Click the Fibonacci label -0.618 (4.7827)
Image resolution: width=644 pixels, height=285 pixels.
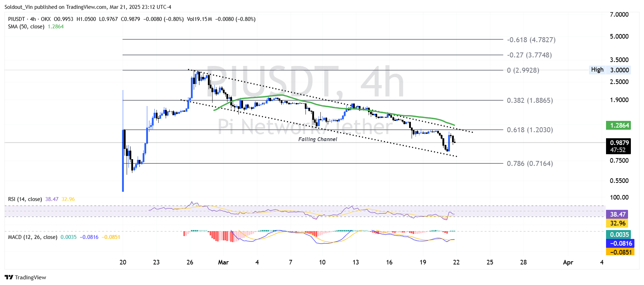coord(531,40)
